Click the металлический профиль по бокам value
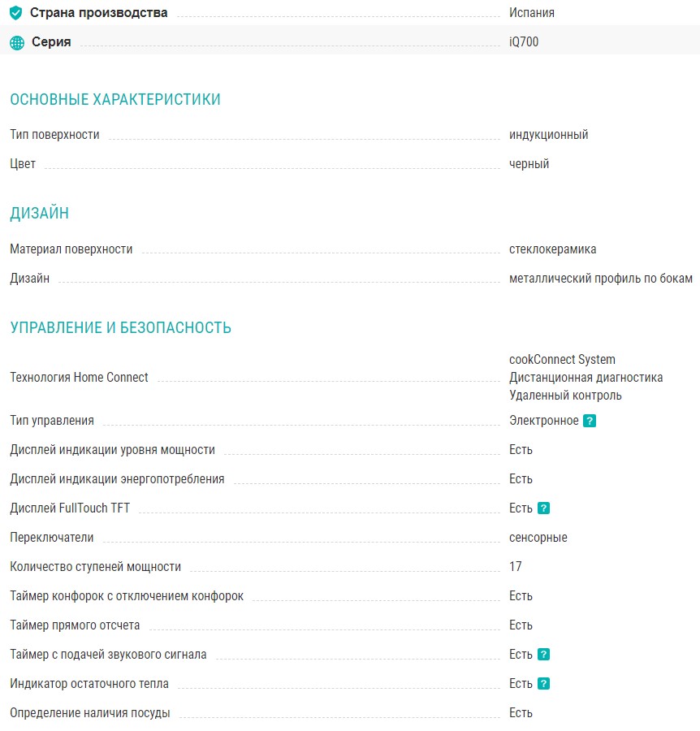Screen dimensions: 700x731 (x=600, y=279)
